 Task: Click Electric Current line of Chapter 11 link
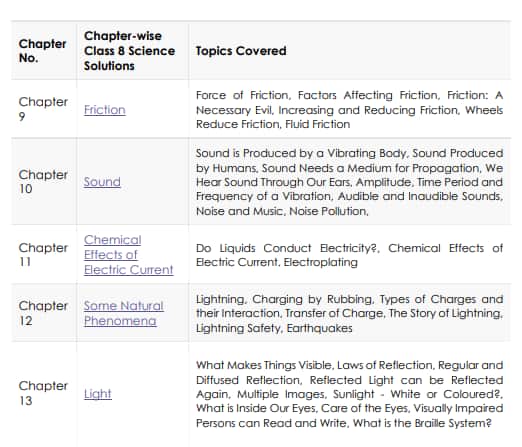(x=128, y=269)
